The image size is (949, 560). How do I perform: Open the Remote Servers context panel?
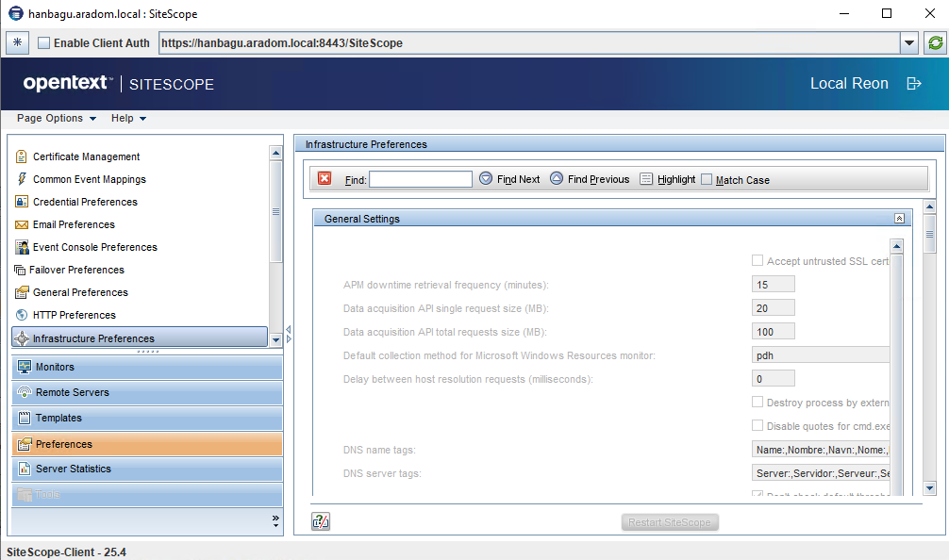pos(147,392)
